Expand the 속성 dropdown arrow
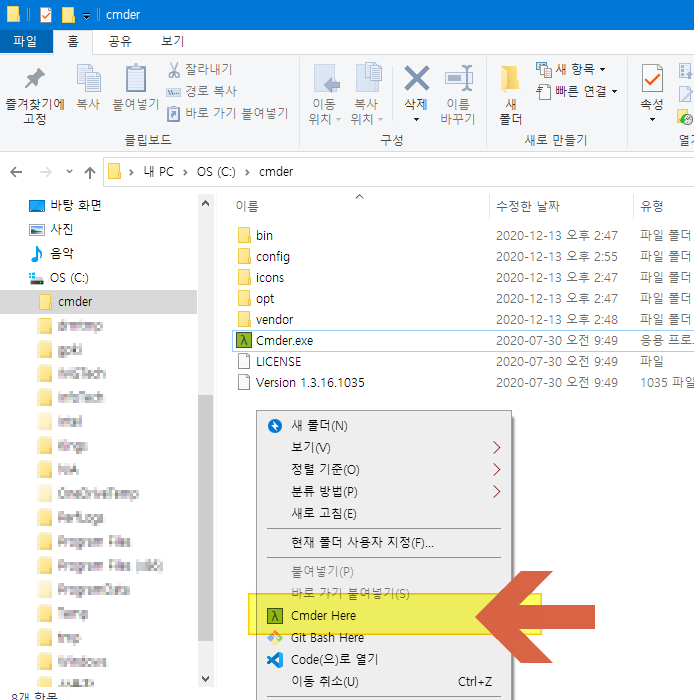Viewport: 694px width, 700px height. pos(652,119)
